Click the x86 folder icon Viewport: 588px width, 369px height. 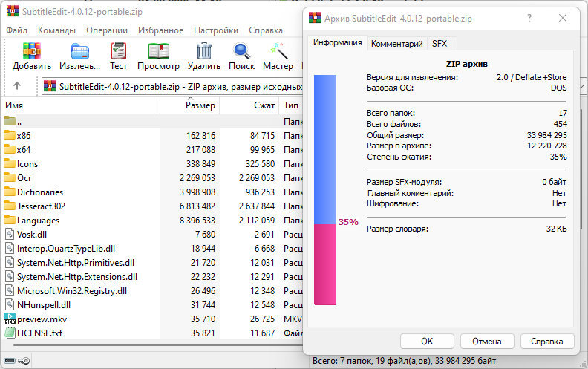[10, 135]
